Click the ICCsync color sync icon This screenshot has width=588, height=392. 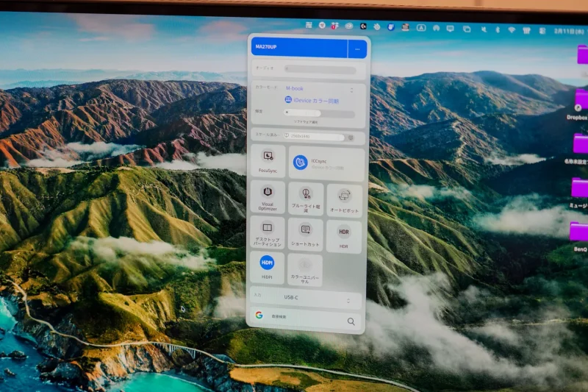[301, 163]
